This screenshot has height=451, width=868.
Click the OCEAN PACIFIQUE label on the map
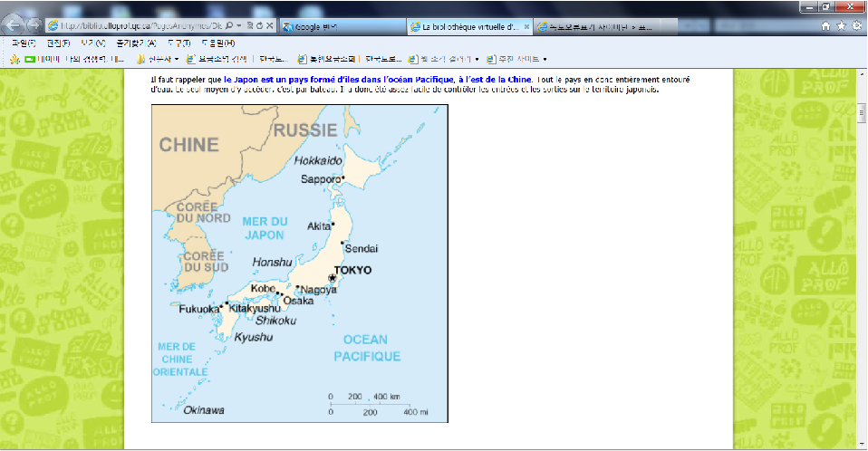(x=366, y=348)
